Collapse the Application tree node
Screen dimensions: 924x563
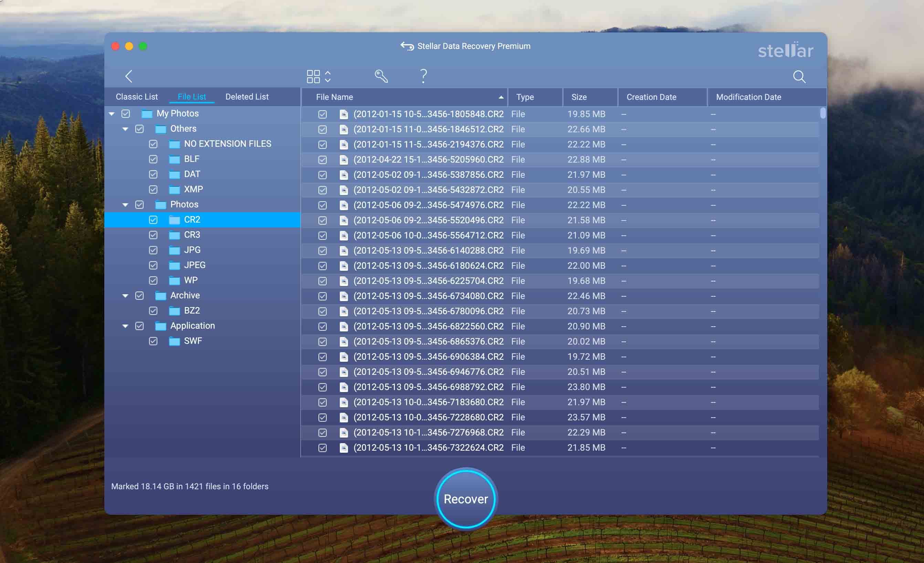(x=125, y=326)
